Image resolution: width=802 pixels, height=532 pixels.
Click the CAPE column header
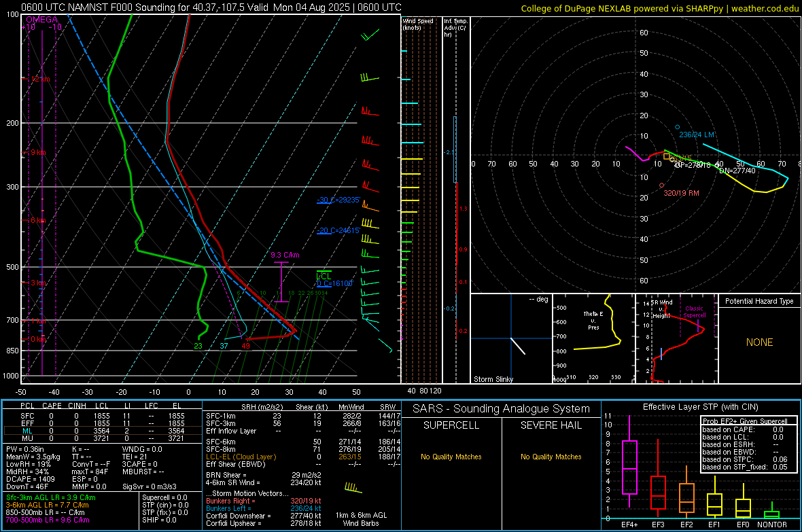click(52, 406)
